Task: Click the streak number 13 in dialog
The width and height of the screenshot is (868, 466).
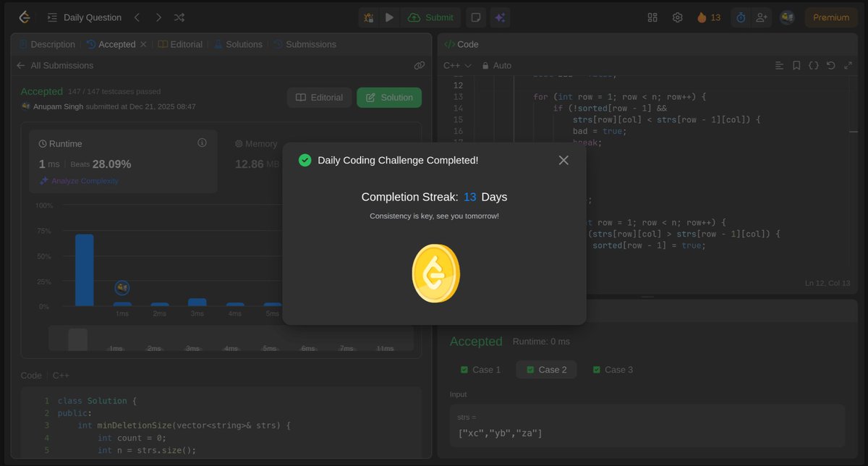Action: point(470,197)
